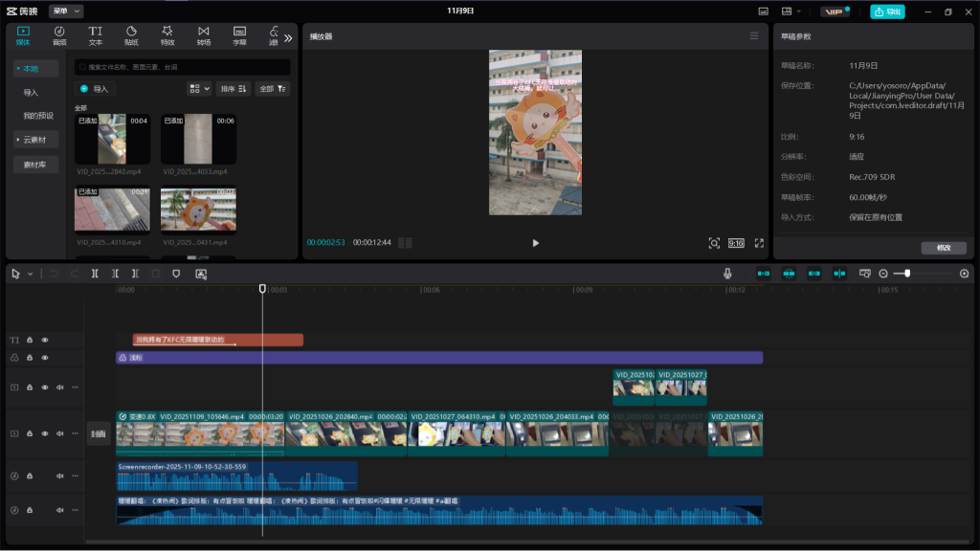Viewport: 980px width, 551px height.
Task: Expand hidden tabs with double chevron
Action: [x=288, y=38]
